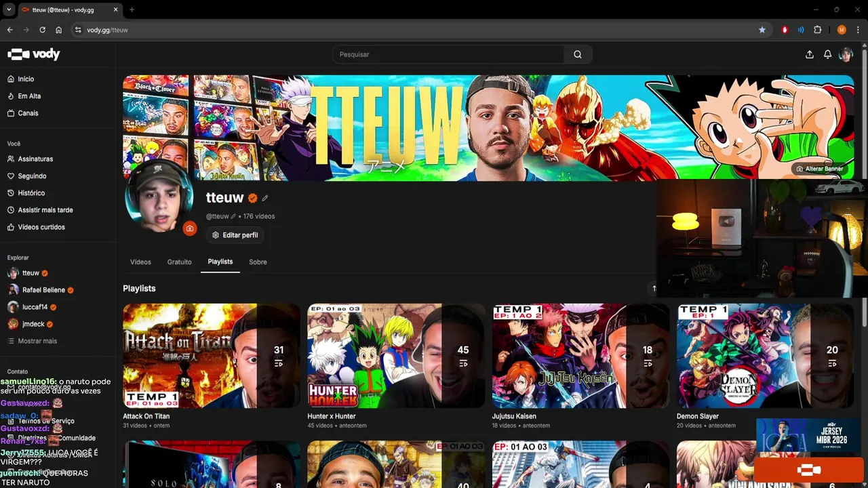Click the site info icon in address bar
The width and height of the screenshot is (868, 488).
coord(78,30)
